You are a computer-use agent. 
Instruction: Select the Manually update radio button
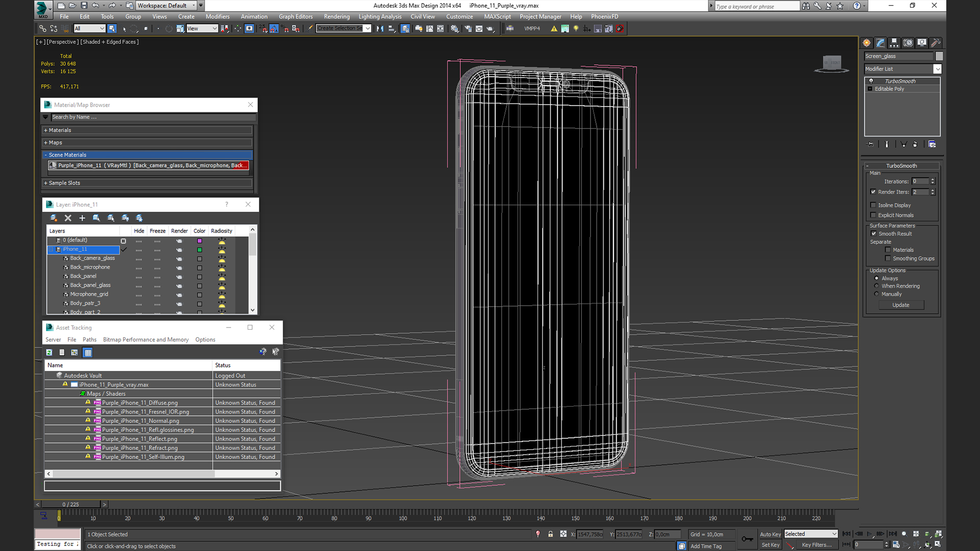tap(877, 294)
